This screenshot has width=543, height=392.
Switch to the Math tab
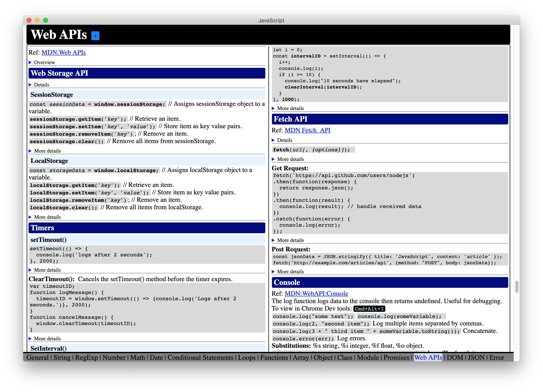pos(137,357)
